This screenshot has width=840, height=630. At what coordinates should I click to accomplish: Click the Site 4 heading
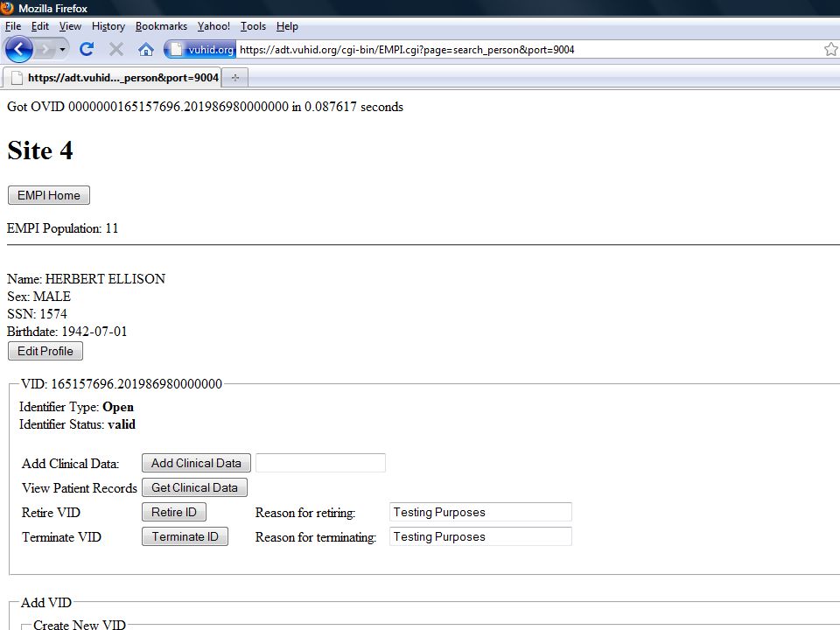tap(40, 150)
